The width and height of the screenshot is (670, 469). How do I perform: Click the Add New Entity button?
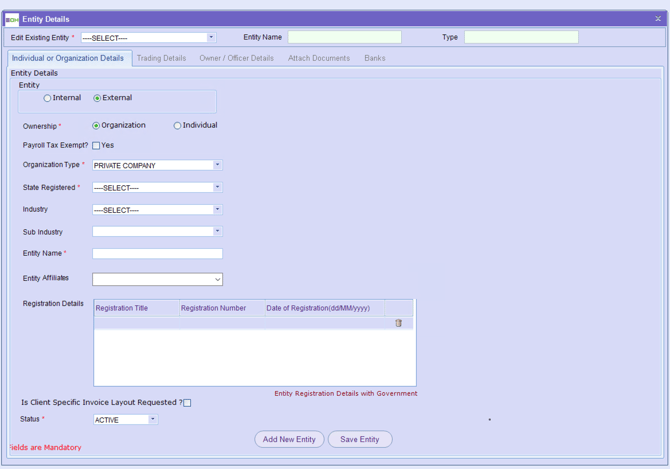290,439
